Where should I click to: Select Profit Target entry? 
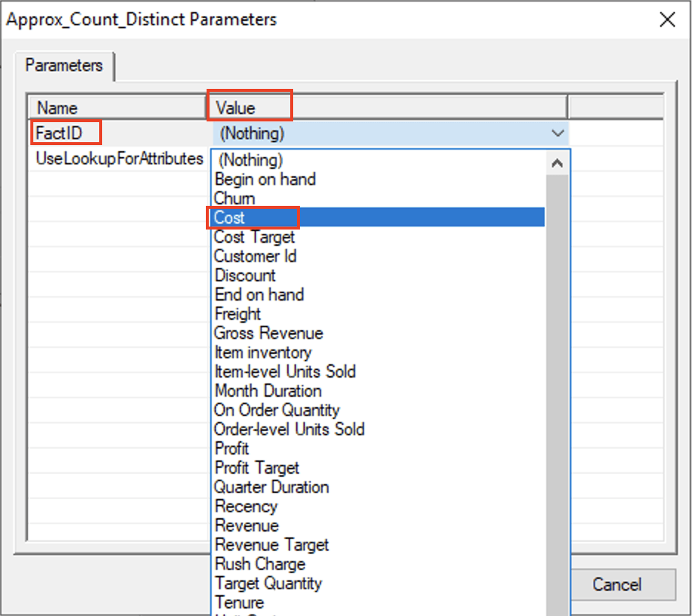256,468
